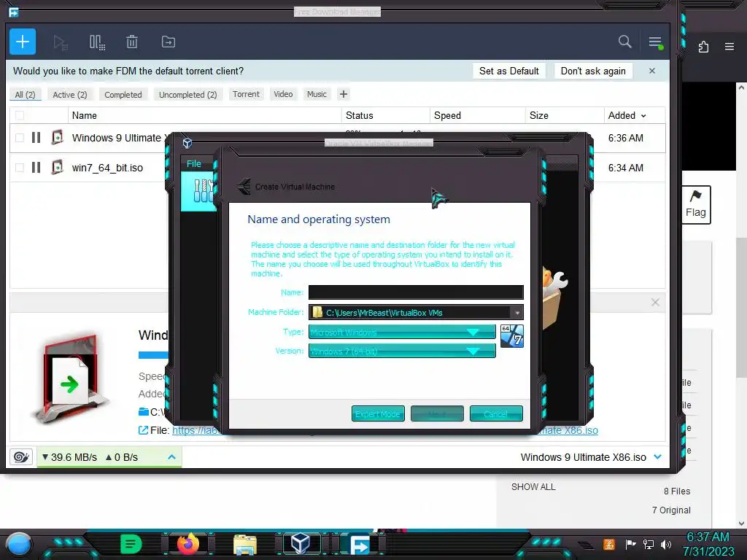This screenshot has height=560, width=747.
Task: Click the Flag button on web page
Action: [x=696, y=204]
